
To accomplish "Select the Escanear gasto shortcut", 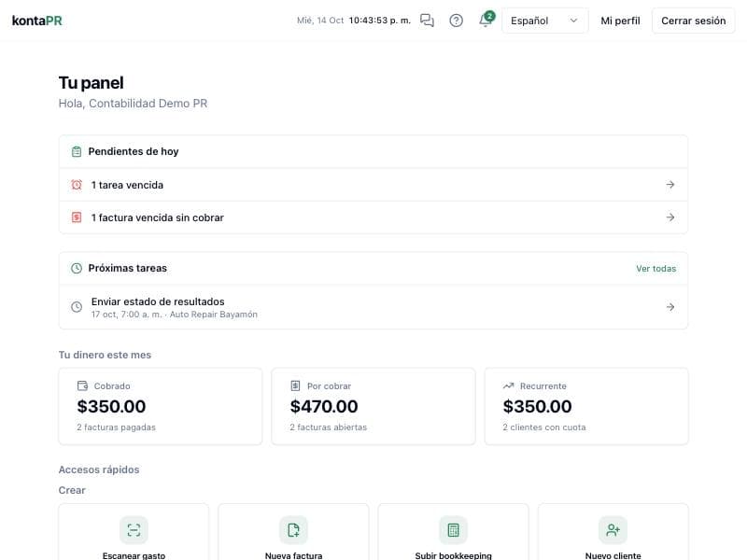I will click(134, 532).
